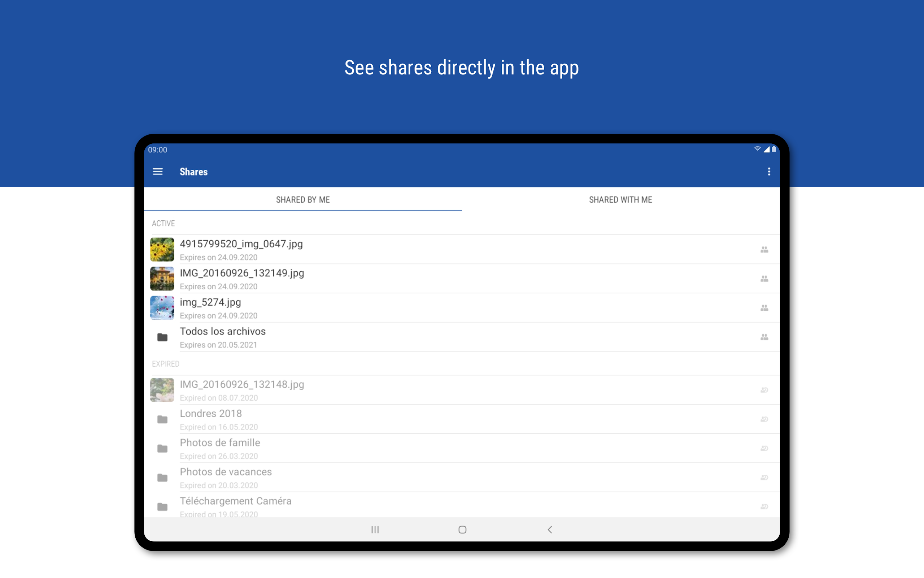Click share people icon for Todos los archivos
This screenshot has height=578, width=924.
(x=764, y=337)
